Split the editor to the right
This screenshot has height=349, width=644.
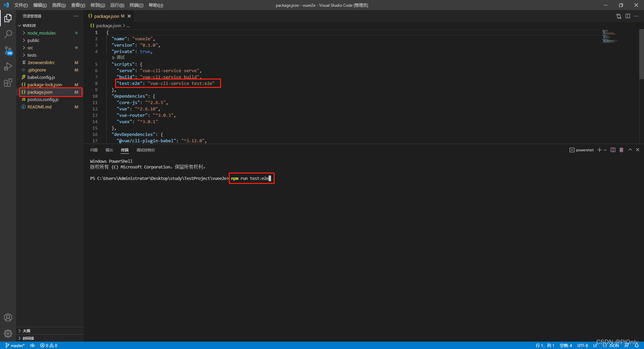click(x=628, y=16)
